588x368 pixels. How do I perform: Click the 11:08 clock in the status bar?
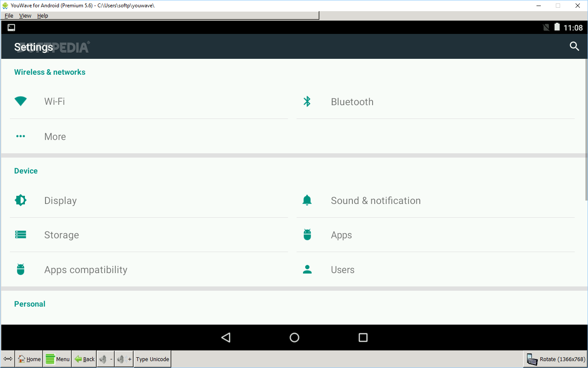tap(573, 27)
